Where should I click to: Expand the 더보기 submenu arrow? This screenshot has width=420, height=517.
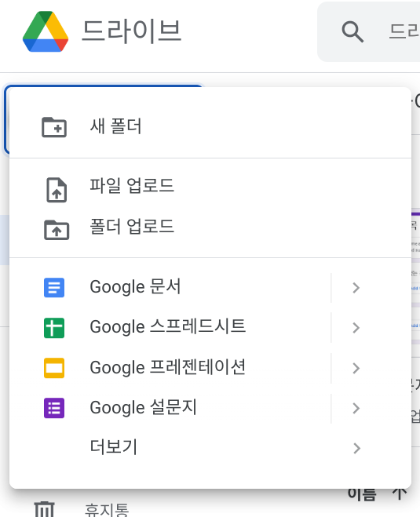pyautogui.click(x=356, y=449)
